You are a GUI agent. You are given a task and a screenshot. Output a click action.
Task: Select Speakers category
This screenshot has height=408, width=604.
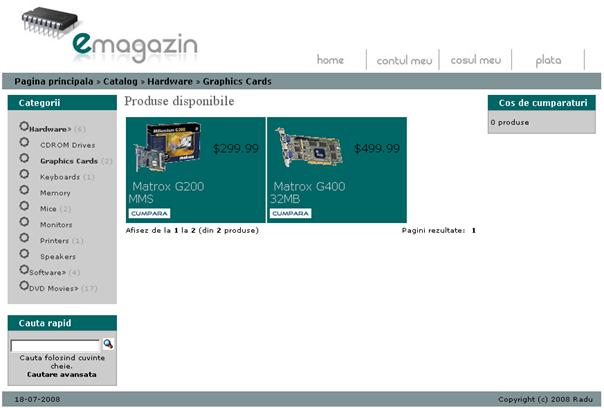[x=58, y=257]
